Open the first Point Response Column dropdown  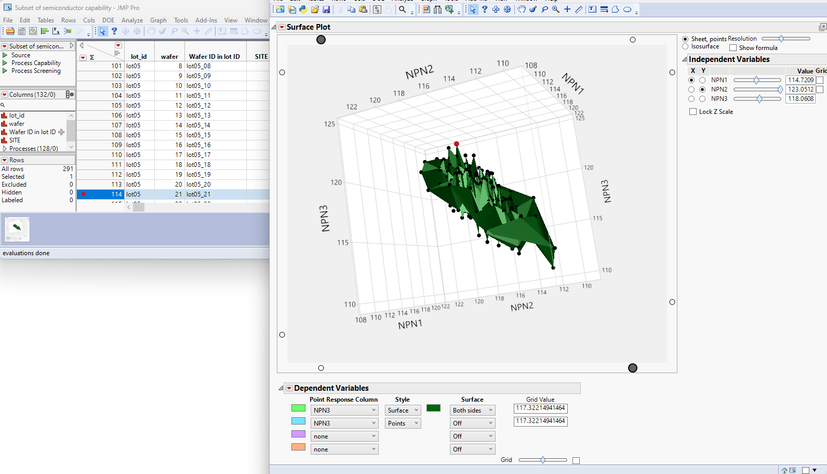343,409
